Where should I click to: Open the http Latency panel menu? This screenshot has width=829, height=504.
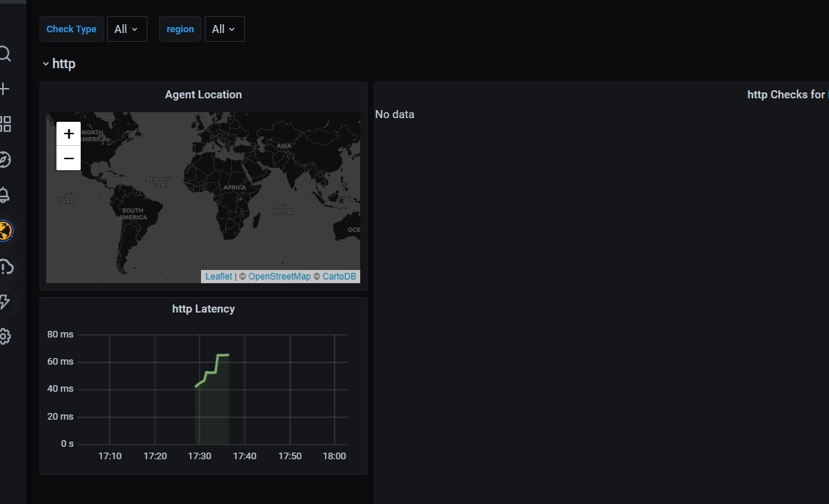(203, 308)
